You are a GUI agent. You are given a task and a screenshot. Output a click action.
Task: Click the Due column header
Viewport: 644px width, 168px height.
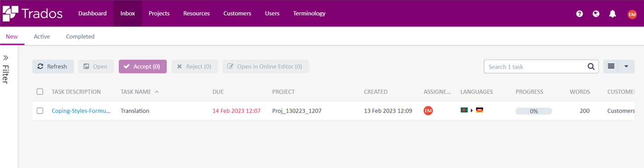[x=218, y=92]
